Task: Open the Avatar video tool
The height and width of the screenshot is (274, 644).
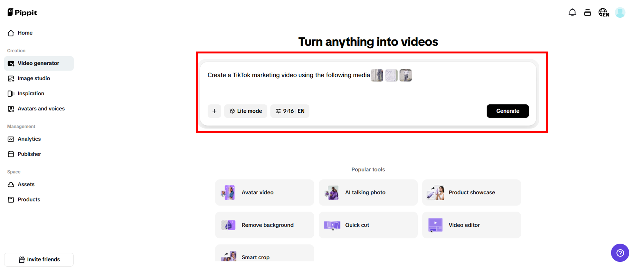Action: pyautogui.click(x=264, y=193)
